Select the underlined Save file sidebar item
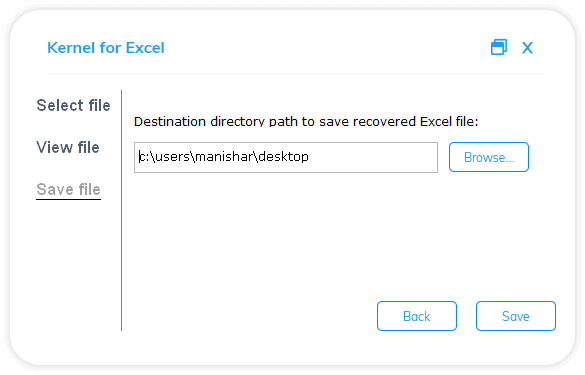 tap(69, 189)
